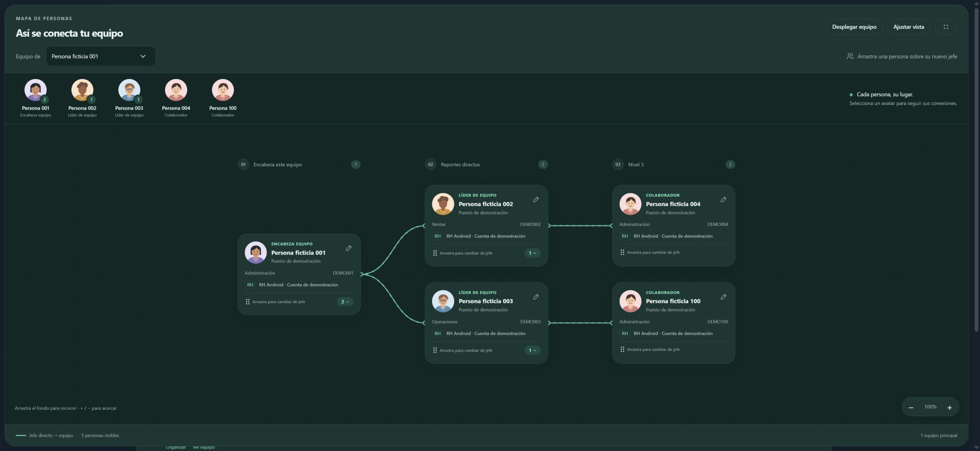The image size is (980, 451).
Task: Select Persona 004 avatar in the top strip
Action: coord(176,90)
